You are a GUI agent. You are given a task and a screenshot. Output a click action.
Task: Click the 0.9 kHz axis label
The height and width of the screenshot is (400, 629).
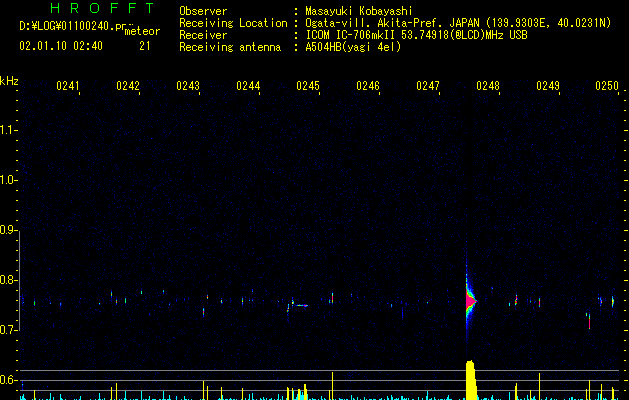8,230
